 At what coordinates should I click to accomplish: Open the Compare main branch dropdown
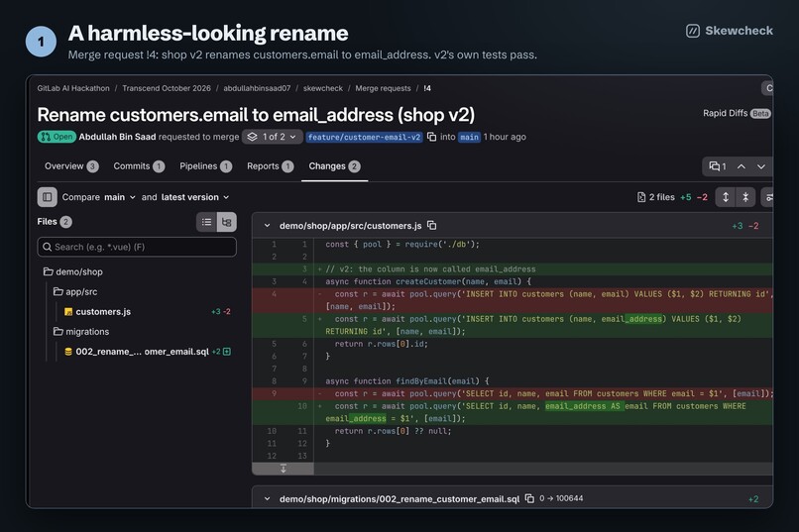point(120,197)
